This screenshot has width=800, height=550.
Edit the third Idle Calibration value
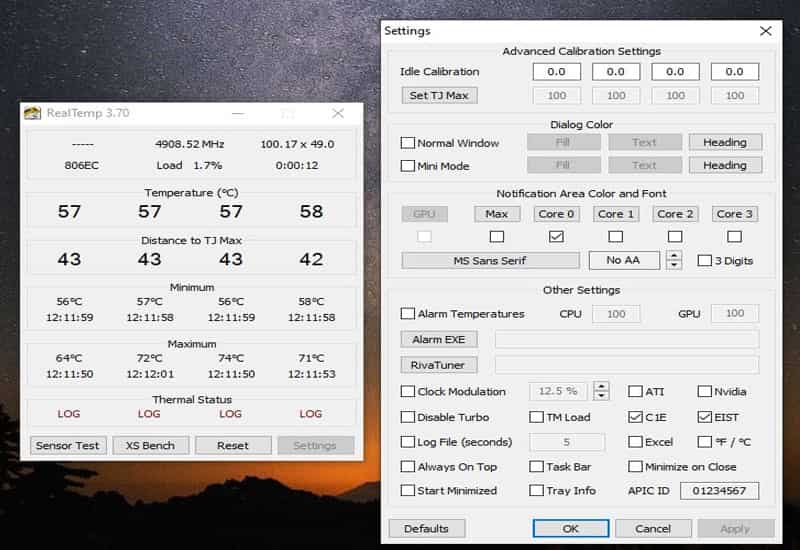(676, 72)
